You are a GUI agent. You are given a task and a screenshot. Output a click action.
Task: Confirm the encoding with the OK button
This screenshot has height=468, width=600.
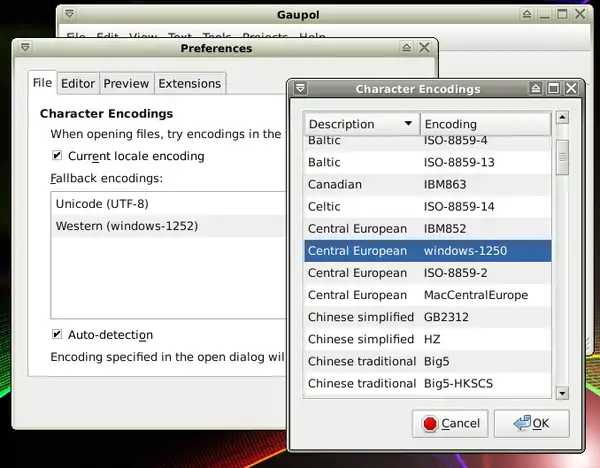(x=531, y=423)
